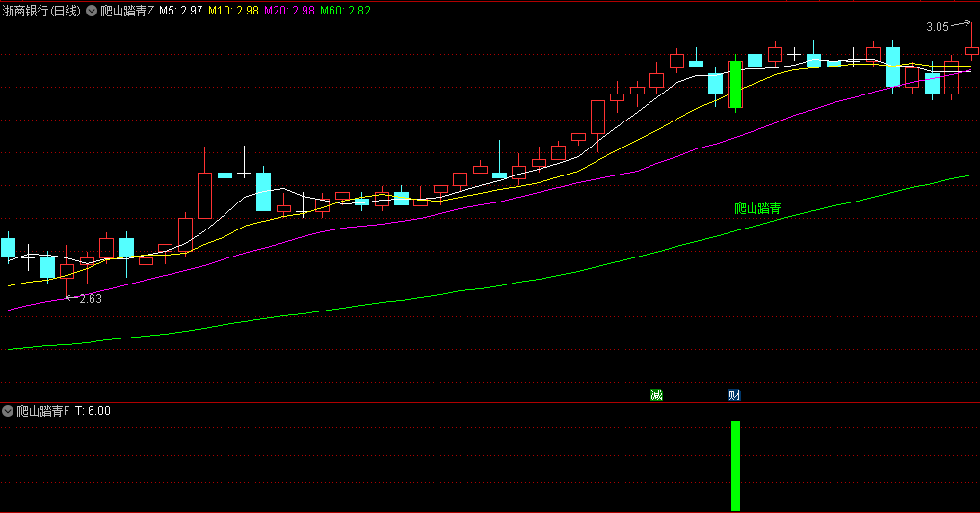Screen dimensions: 980x513
Task: Click the M60: 2.82 moving average label
Action: pos(345,11)
